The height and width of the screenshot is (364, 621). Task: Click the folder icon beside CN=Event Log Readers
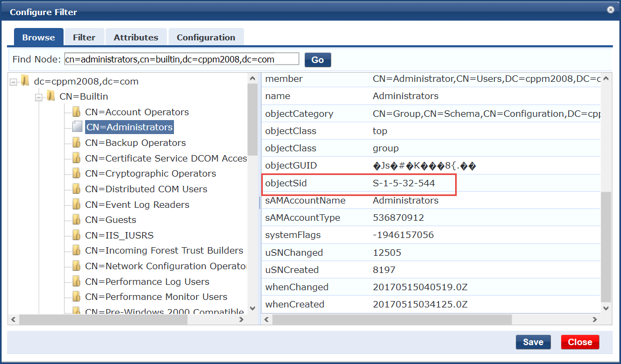(76, 205)
